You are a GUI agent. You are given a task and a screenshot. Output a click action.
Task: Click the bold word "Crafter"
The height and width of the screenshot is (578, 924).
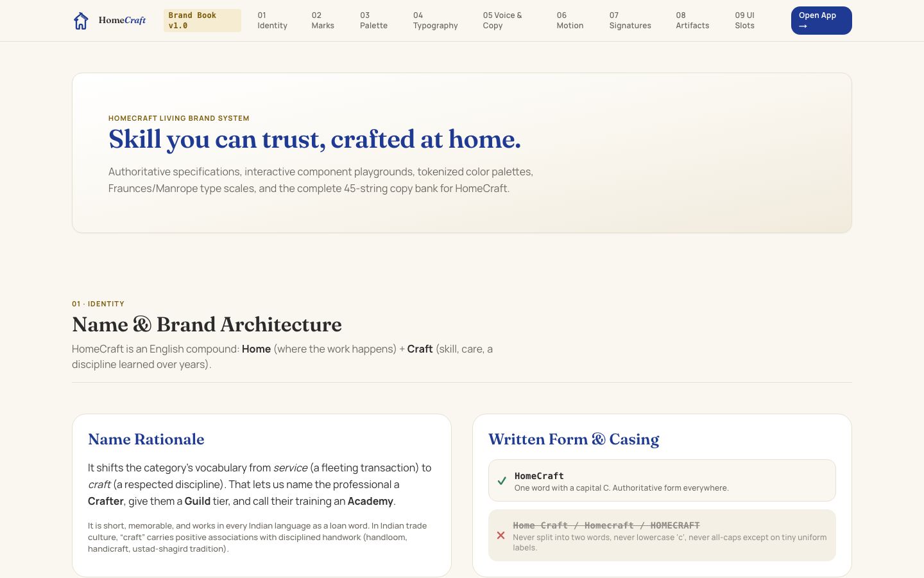[106, 501]
